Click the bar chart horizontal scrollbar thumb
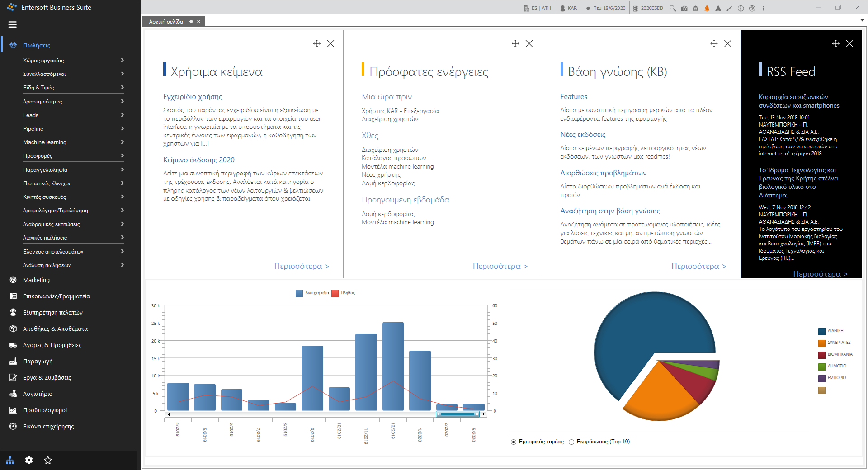 458,414
